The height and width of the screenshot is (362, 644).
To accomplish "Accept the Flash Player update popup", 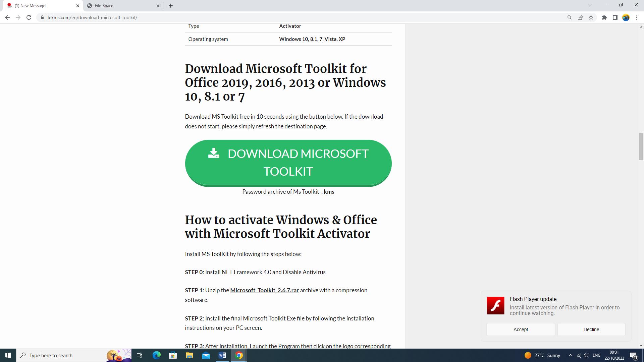I will [521, 329].
